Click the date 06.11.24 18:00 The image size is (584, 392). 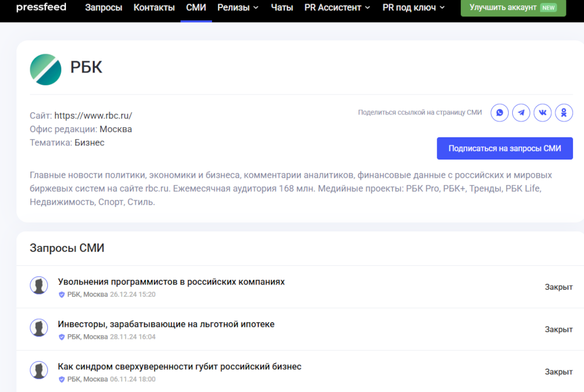point(133,379)
